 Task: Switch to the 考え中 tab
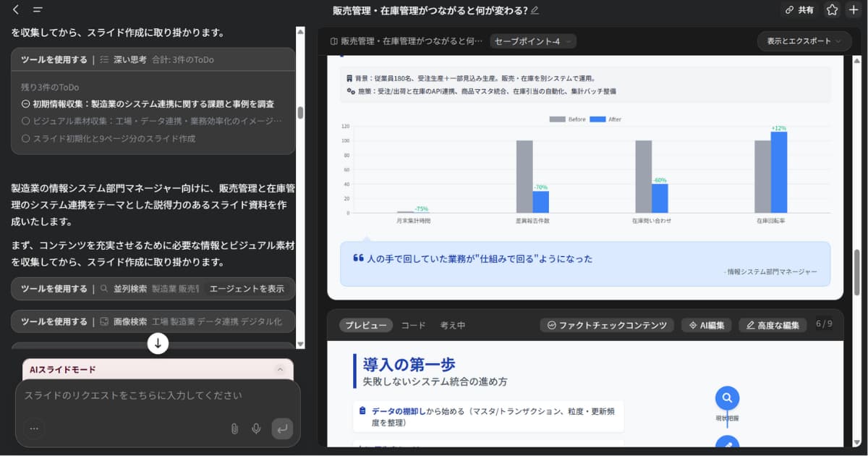pos(453,325)
